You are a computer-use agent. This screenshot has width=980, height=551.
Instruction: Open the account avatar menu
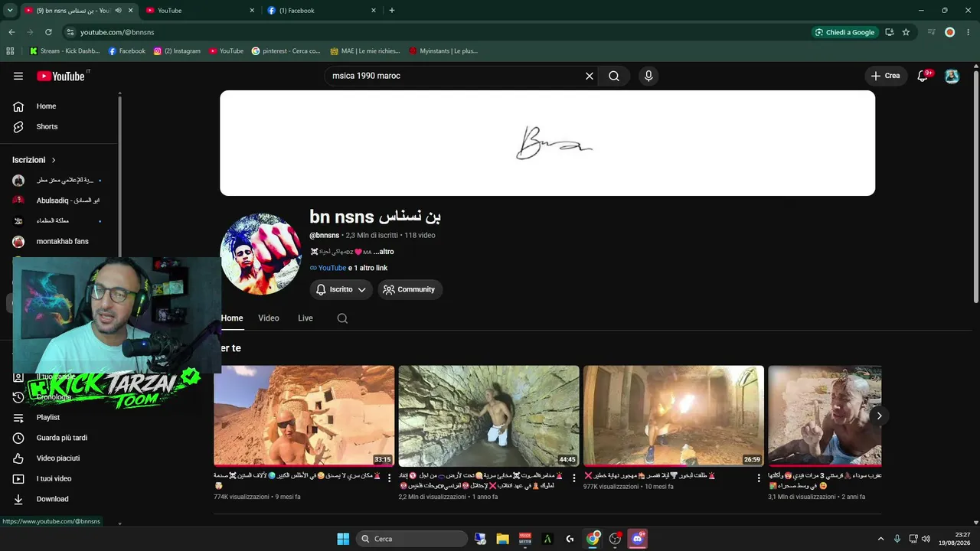952,76
